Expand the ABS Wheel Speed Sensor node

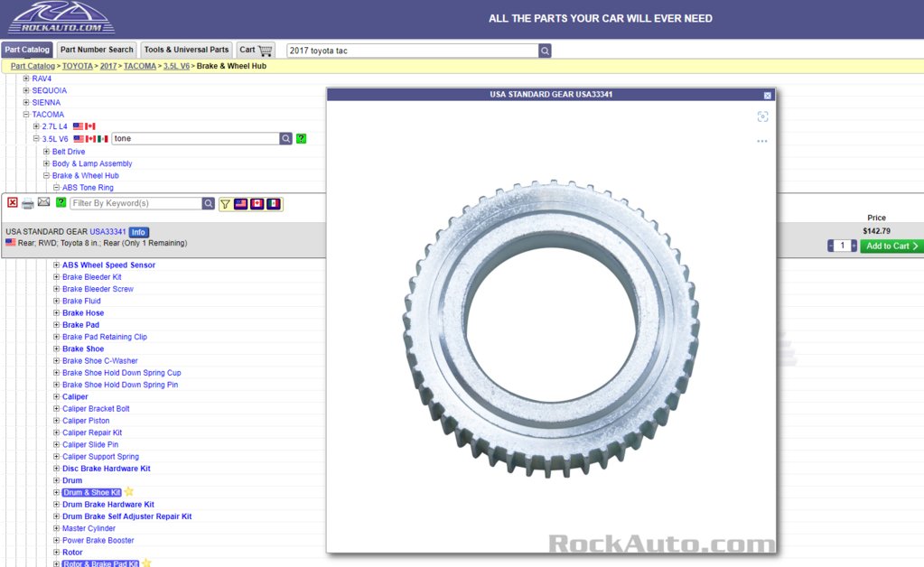pyautogui.click(x=57, y=265)
